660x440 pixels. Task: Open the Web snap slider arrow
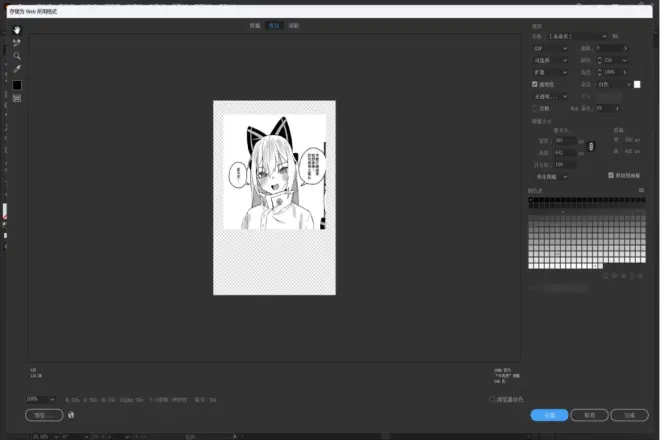pos(617,109)
